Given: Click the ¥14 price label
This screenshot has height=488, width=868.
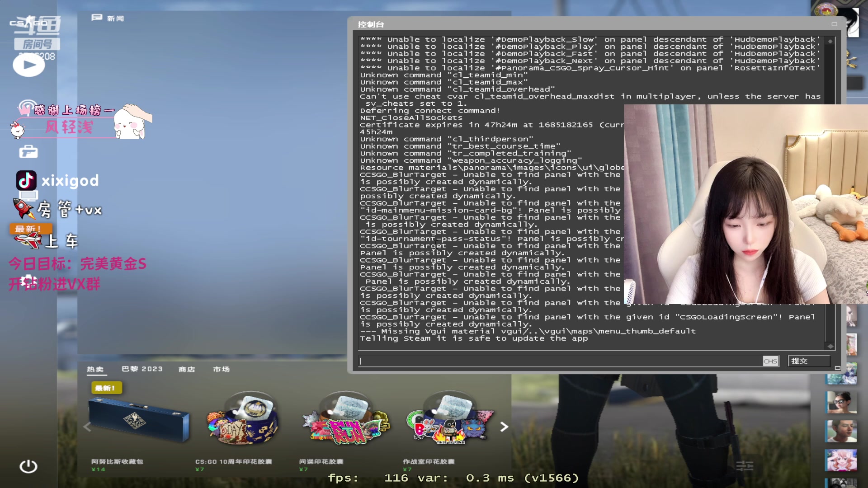Looking at the screenshot, I should (x=98, y=469).
